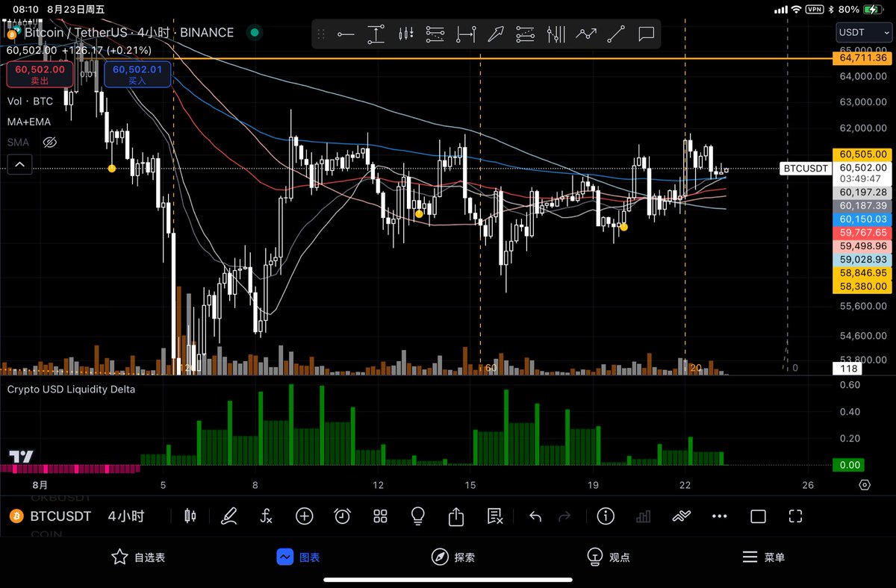Viewport: 896px width, 588px height.
Task: Select the orange 64,711.36 price line label
Action: point(863,57)
